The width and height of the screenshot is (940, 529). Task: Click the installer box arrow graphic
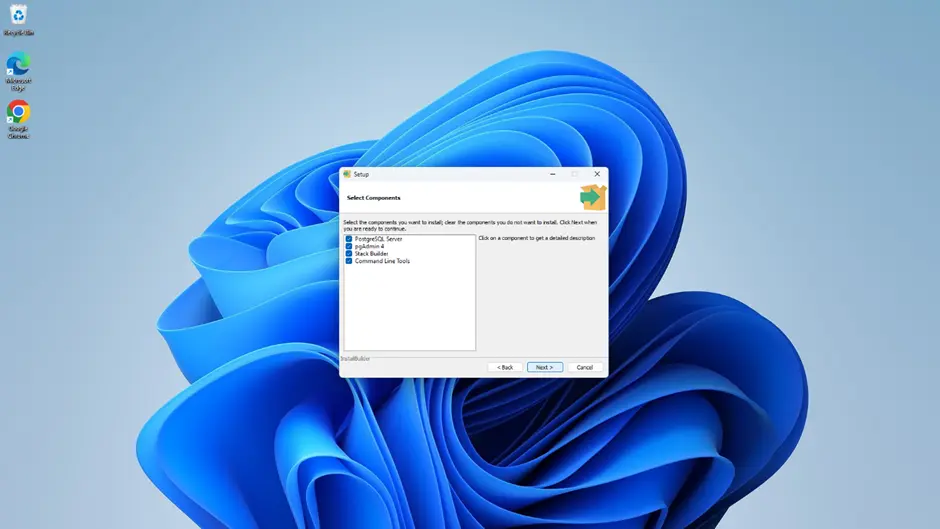[x=593, y=197]
